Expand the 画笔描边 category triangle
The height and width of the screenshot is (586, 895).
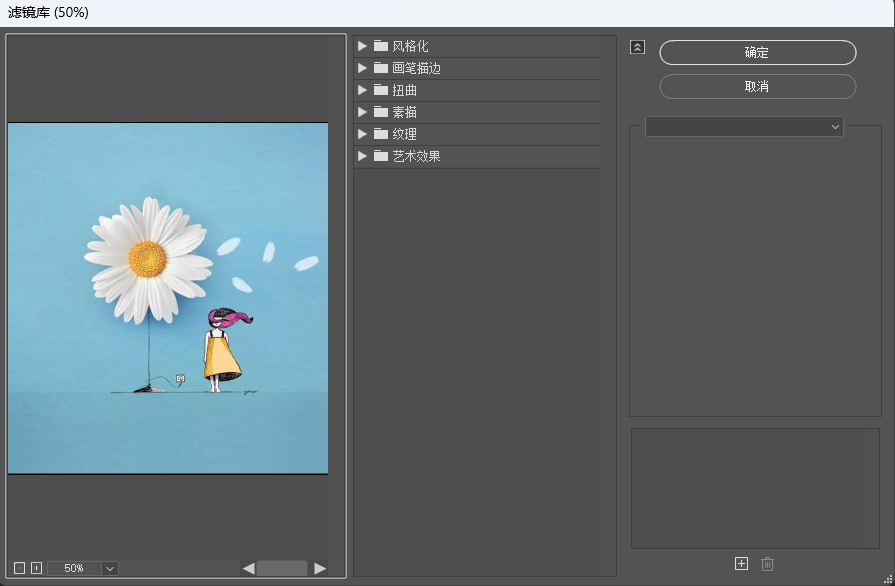point(362,69)
